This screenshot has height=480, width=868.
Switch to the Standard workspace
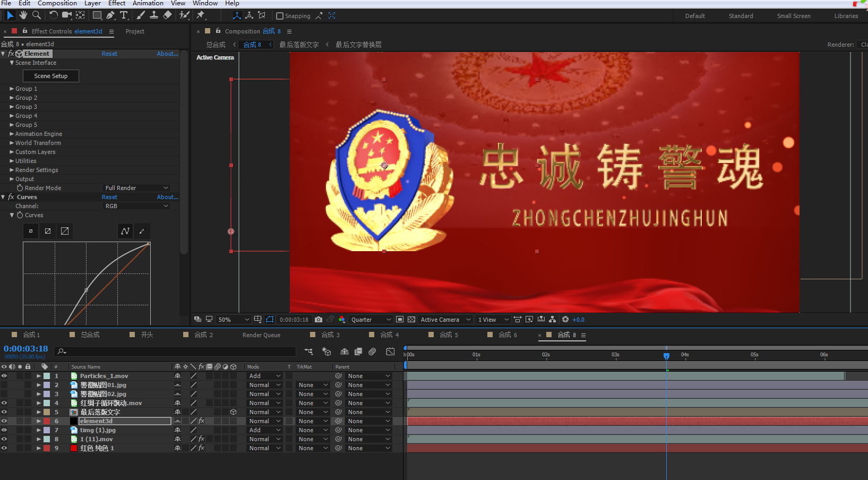tap(741, 16)
